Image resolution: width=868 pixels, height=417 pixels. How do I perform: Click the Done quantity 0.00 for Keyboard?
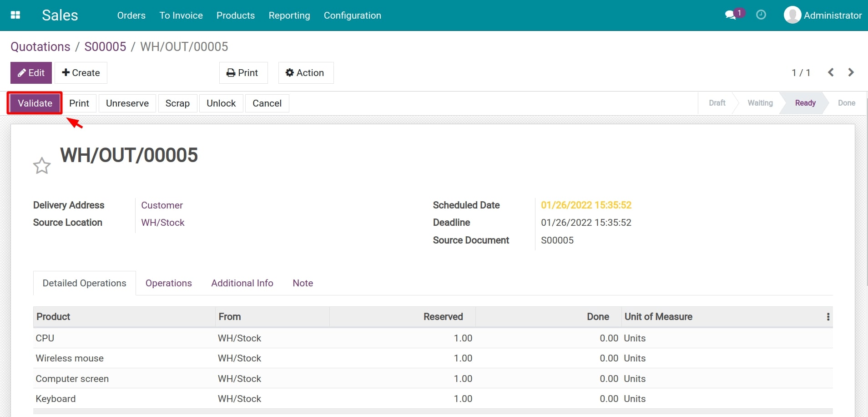609,399
